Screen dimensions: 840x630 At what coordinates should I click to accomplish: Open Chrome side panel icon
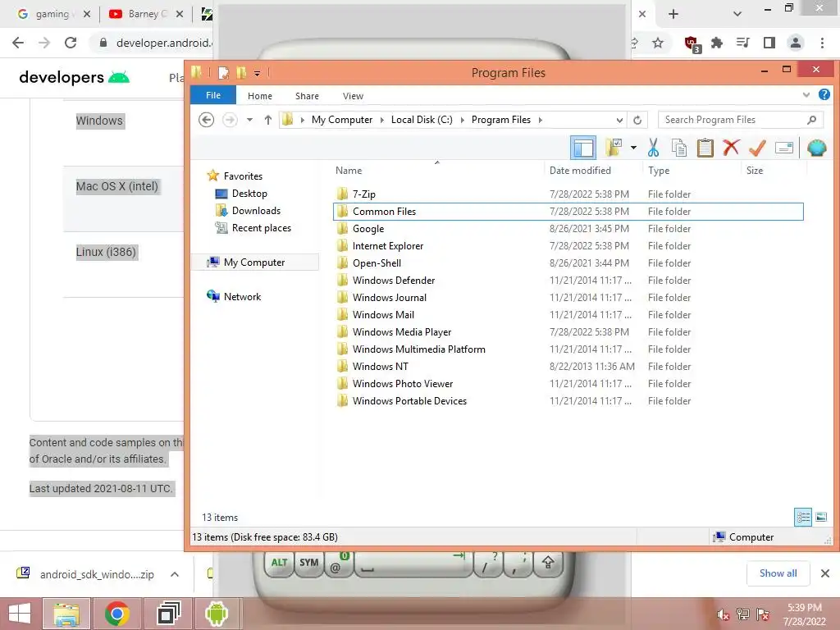point(769,43)
